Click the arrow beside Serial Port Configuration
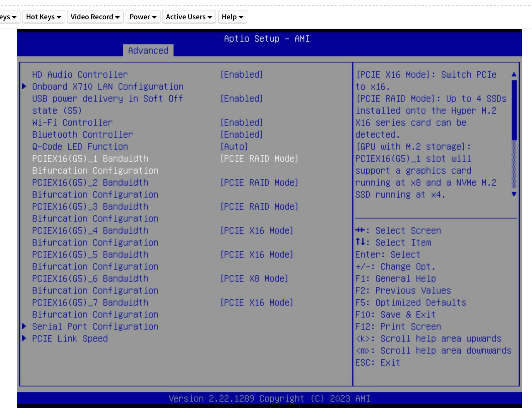This screenshot has height=418, width=532. pyautogui.click(x=24, y=326)
